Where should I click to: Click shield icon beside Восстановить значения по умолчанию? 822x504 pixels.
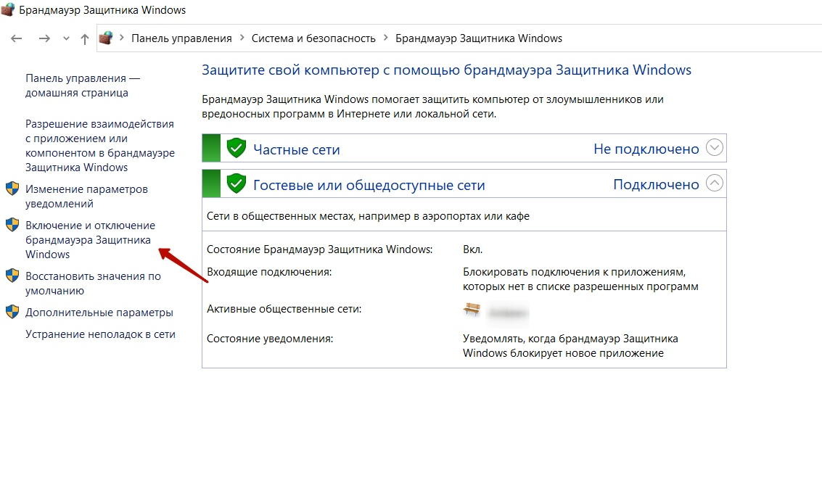tap(12, 276)
